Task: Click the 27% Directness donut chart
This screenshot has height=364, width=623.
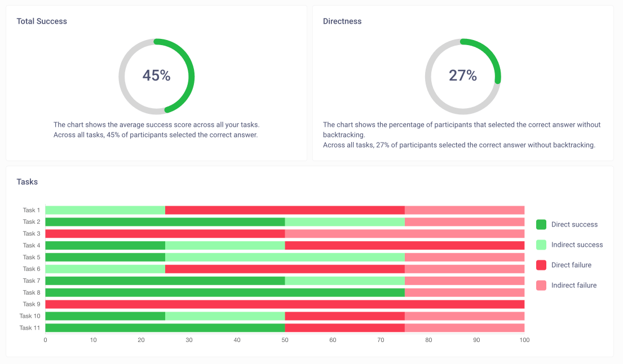Action: (463, 76)
